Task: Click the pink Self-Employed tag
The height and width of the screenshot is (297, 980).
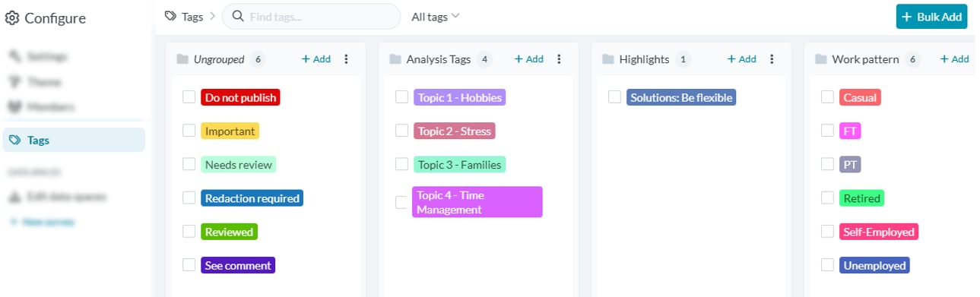Action: click(x=879, y=231)
